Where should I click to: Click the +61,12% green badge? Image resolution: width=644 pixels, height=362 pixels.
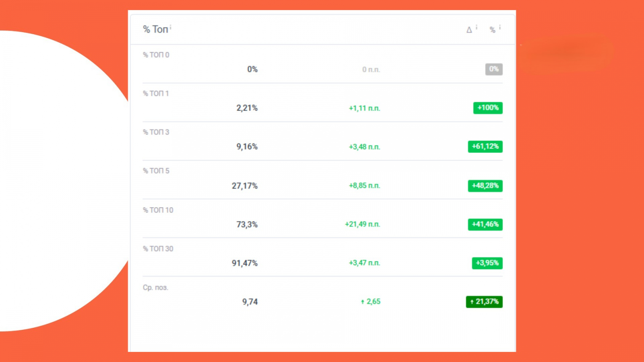coord(485,146)
